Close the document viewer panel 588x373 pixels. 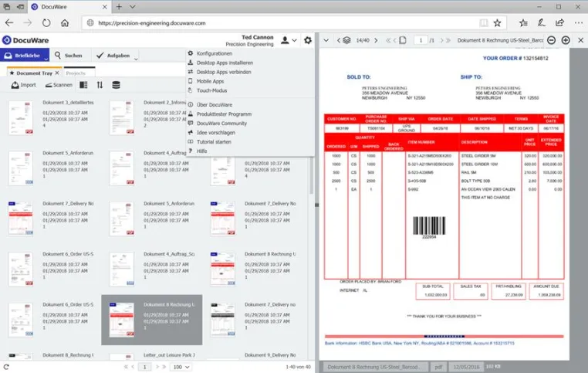[580, 40]
